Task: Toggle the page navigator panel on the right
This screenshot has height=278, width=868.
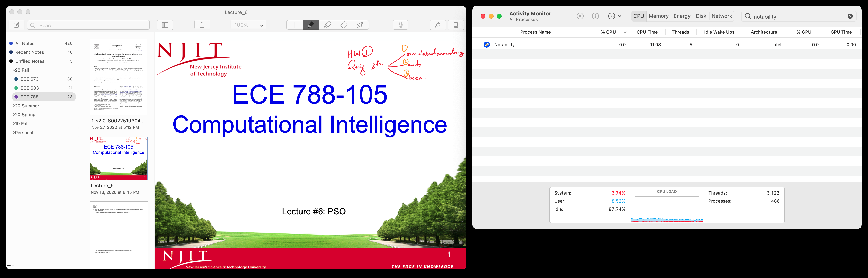Action: coord(456,25)
